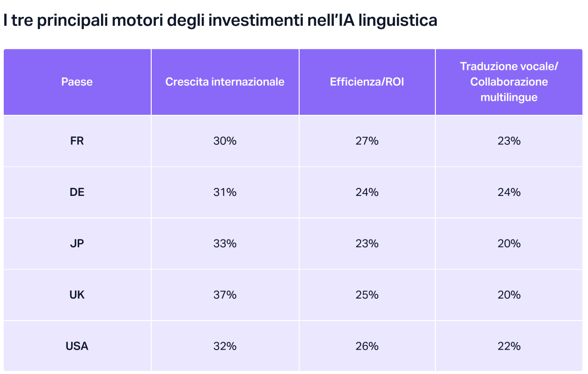Select DE's Traduzione vocale value 24%
Viewport: 588px width, 374px height.
509,192
